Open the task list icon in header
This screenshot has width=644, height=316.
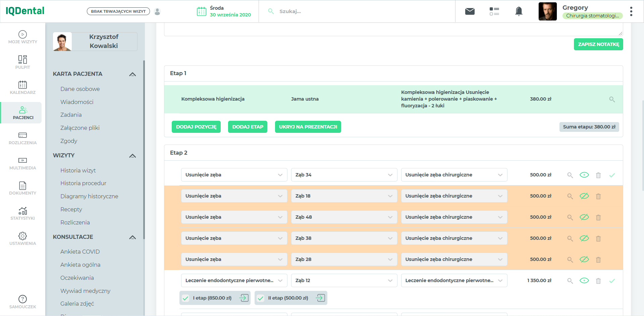494,11
